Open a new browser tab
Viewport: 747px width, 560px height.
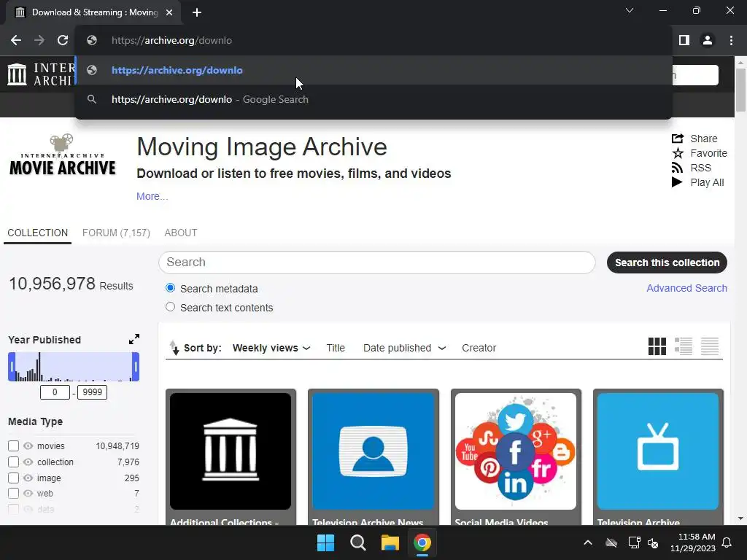click(197, 12)
